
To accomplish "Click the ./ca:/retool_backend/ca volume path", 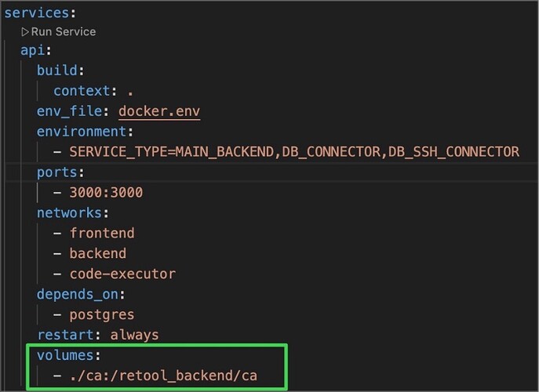I will (x=163, y=376).
